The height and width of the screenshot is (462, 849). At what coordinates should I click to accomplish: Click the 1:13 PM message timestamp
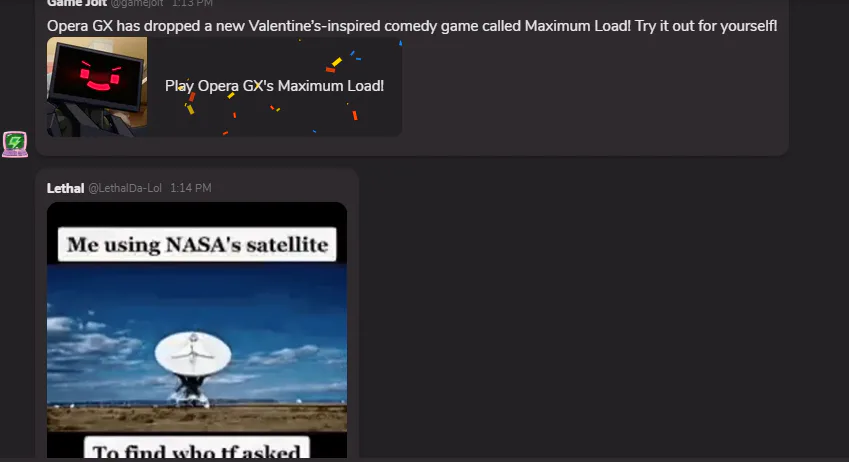coord(192,3)
